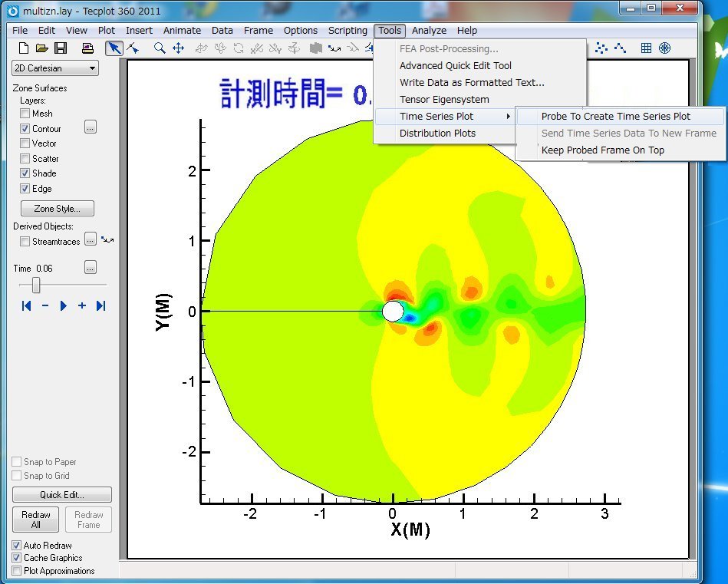Select the Streamtrace placement toolbar icon
This screenshot has width=728, height=584.
point(334,48)
